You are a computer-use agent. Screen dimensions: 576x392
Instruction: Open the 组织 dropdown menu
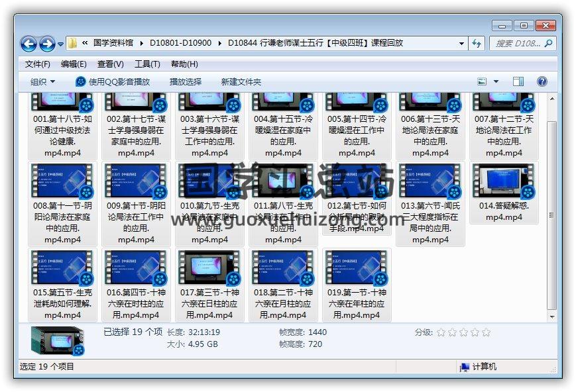(x=42, y=81)
